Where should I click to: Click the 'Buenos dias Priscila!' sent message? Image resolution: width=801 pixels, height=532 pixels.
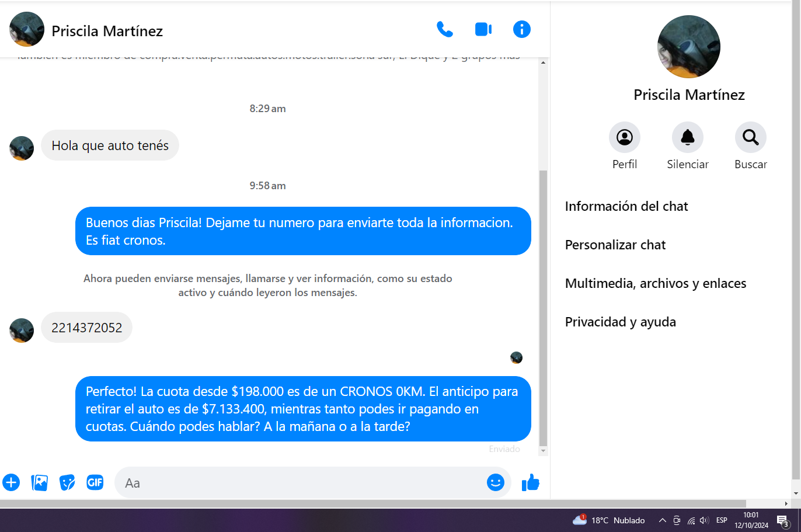(303, 231)
